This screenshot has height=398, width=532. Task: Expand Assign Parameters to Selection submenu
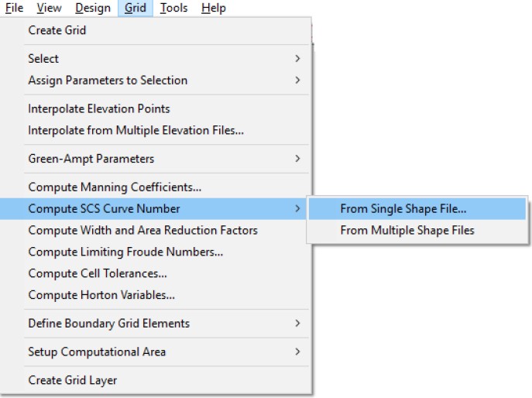tap(108, 81)
